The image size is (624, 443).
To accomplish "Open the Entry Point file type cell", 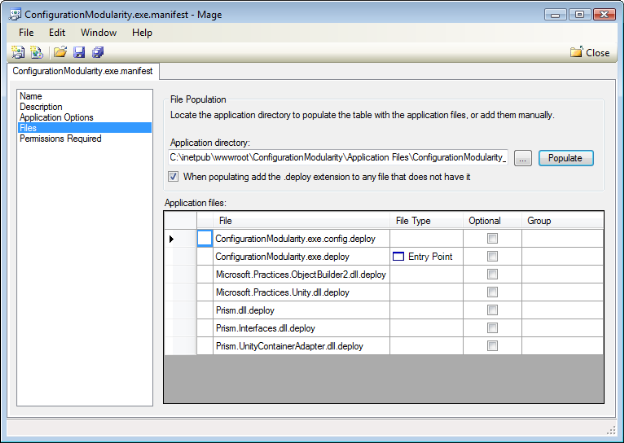I will tap(426, 256).
